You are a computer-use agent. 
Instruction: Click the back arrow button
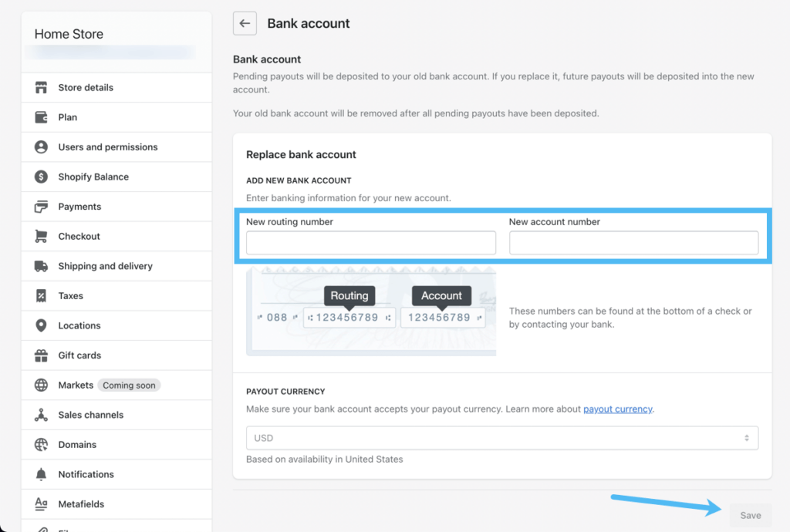tap(245, 23)
